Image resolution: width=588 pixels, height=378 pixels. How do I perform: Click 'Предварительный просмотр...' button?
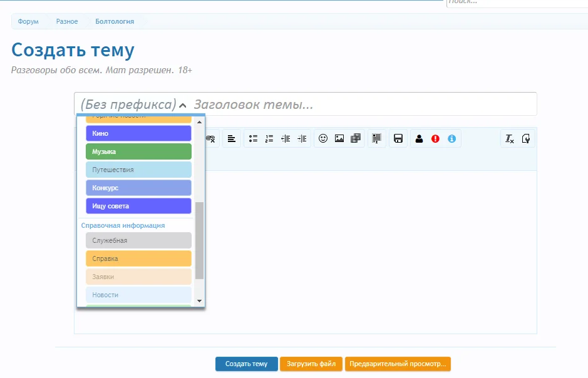398,364
